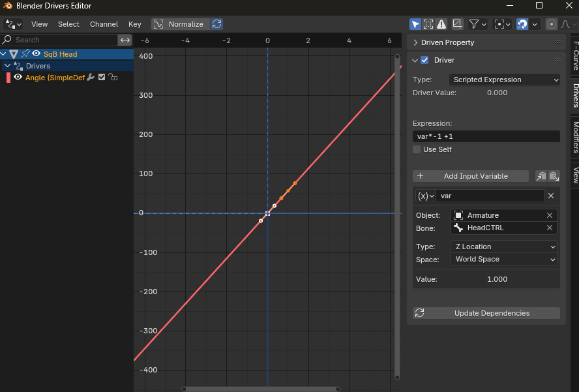Image resolution: width=579 pixels, height=392 pixels.
Task: Click the Drivers channel icon
Action: pyautogui.click(x=18, y=66)
